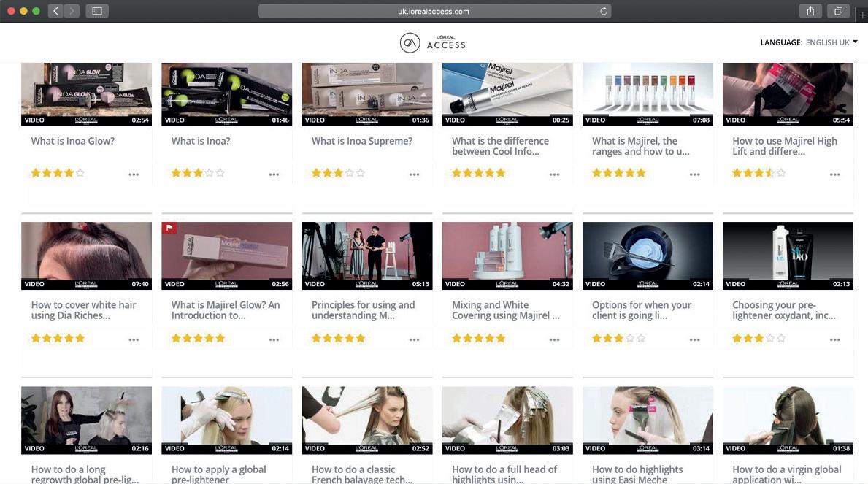868x484 pixels.
Task: Open What is the difference between Cool Info link
Action: pyautogui.click(x=500, y=146)
